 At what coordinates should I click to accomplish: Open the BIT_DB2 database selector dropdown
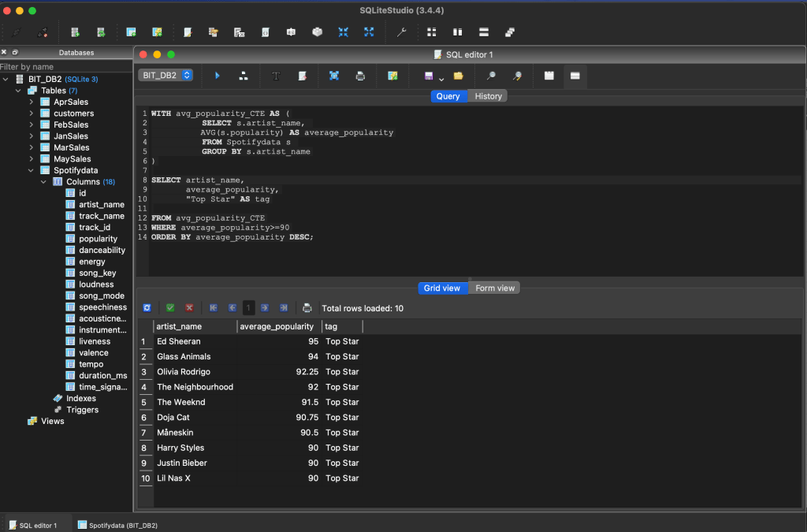[165, 76]
